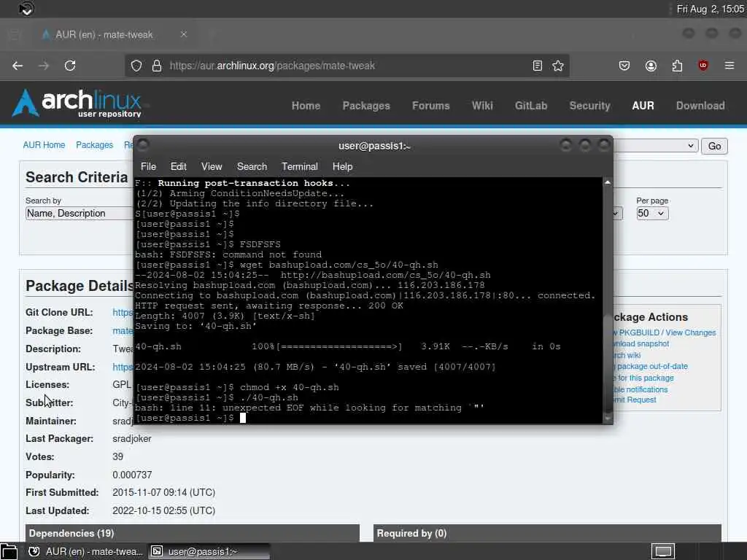Toggle reader view icon in address bar
The height and width of the screenshot is (560, 747).
pos(538,66)
